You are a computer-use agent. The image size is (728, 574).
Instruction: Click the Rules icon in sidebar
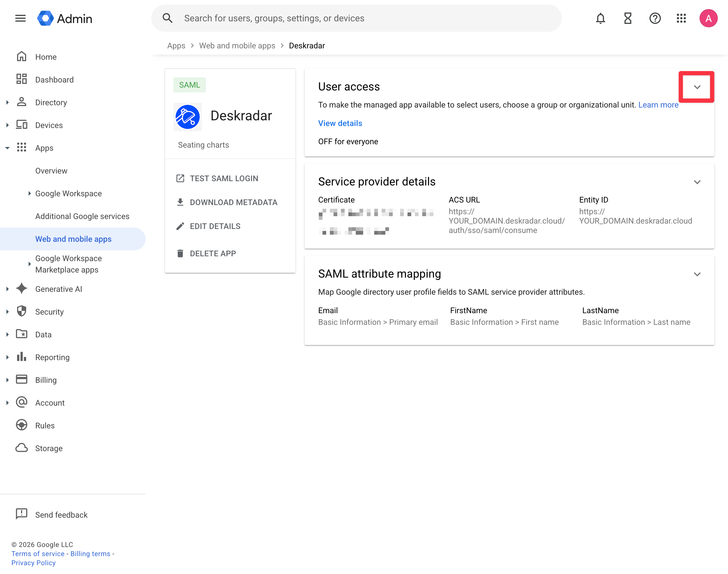(x=22, y=425)
